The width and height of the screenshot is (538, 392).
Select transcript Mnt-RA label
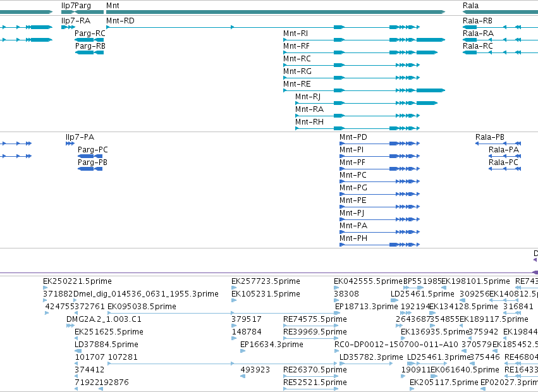point(310,109)
